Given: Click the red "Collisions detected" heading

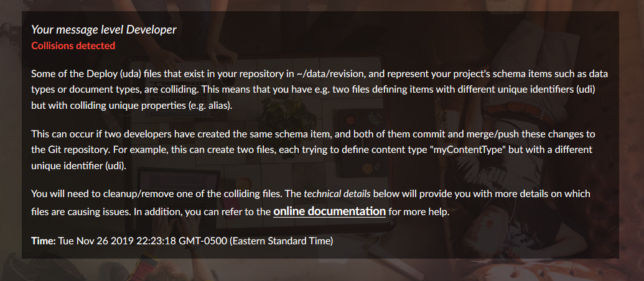Looking at the screenshot, I should coord(73,45).
